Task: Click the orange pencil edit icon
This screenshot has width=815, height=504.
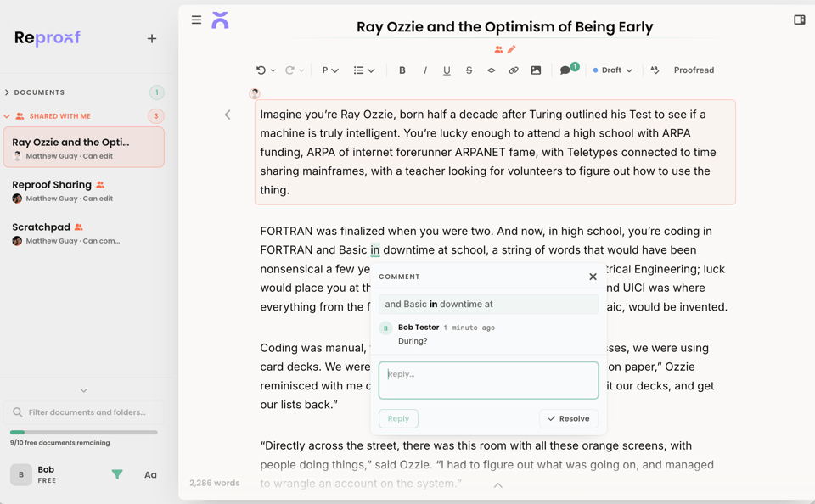Action: 511,49
